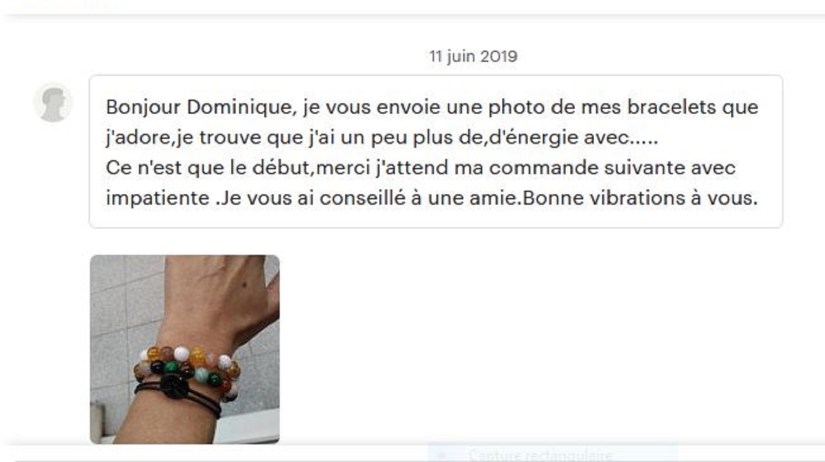Click the message bubble starting with Bonjour Dominique

click(436, 152)
